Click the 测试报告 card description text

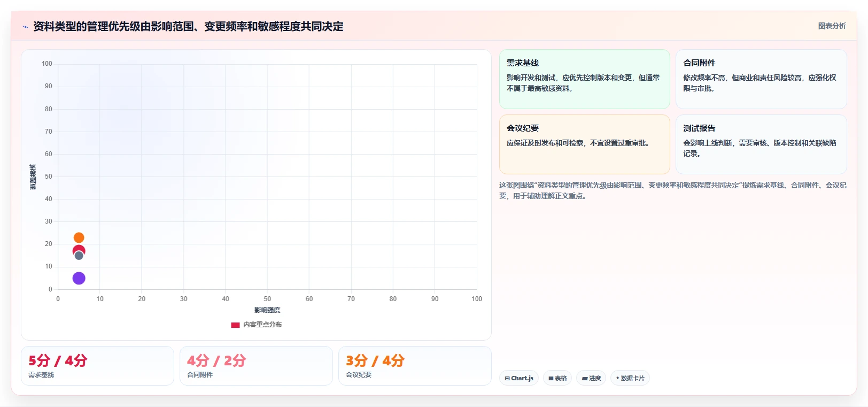tap(759, 148)
